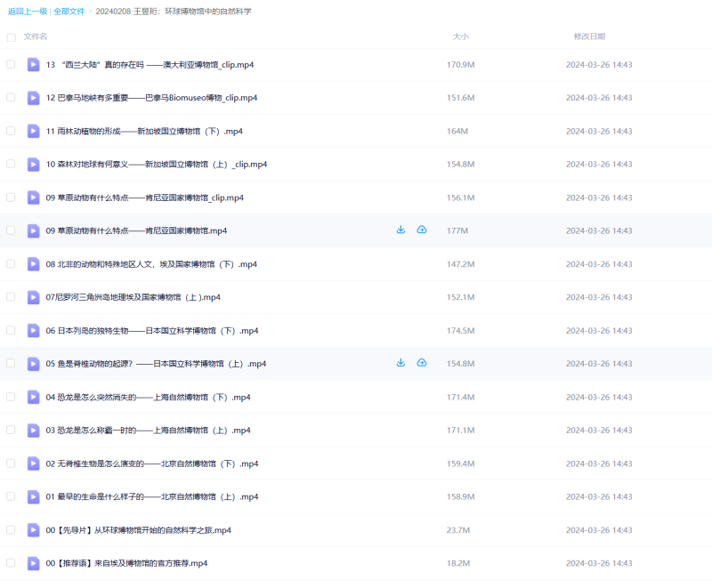712x588 pixels.
Task: Save 05 鱼是脊椎动物的起源 video to cloud
Action: pyautogui.click(x=422, y=363)
